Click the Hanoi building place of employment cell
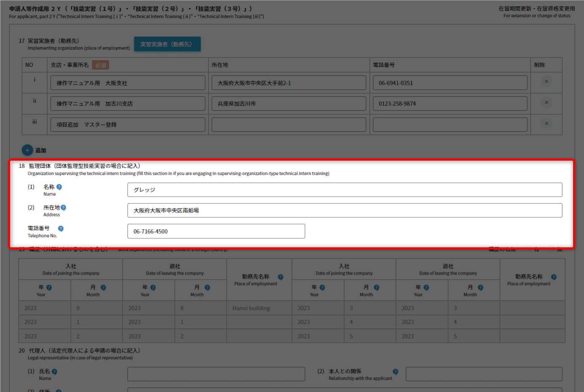Screen dimensions: 584x392 pos(259,308)
